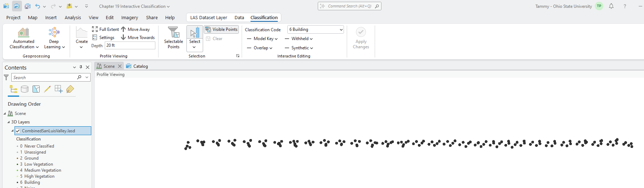
Task: Collapse the 3D Layers group
Action: (8, 122)
